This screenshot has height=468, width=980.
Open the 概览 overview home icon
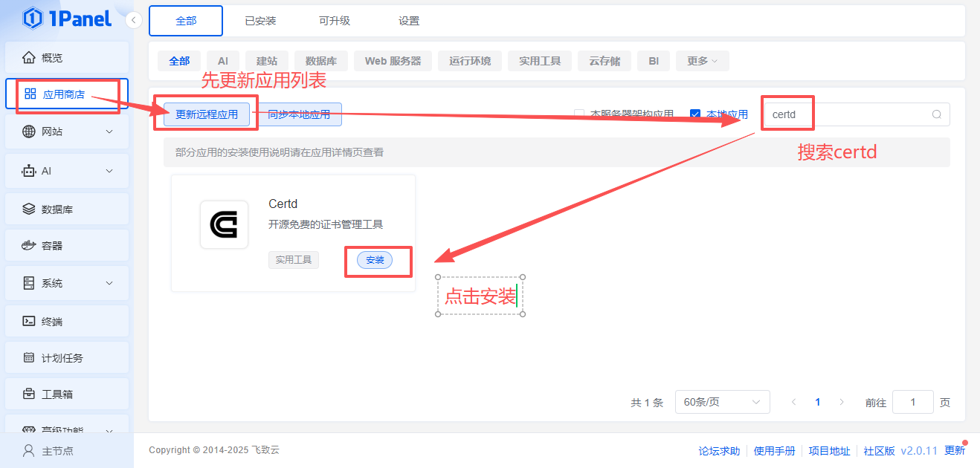click(29, 57)
